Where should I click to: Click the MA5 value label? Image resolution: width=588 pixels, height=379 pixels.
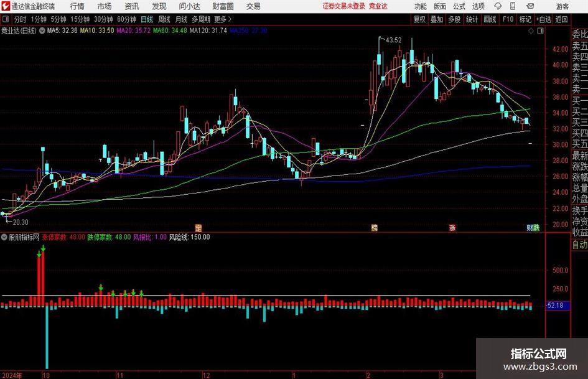point(62,30)
